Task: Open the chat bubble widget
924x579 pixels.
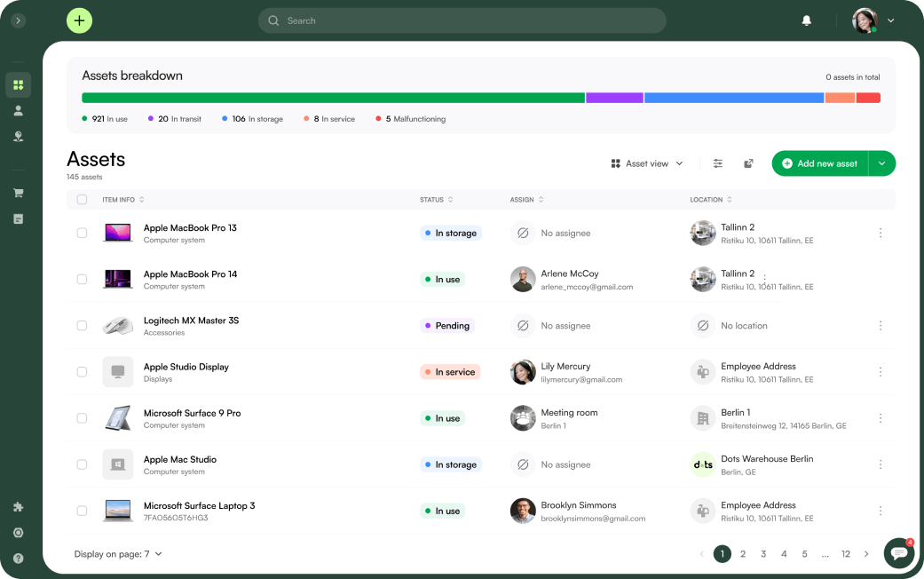Action: [x=899, y=552]
